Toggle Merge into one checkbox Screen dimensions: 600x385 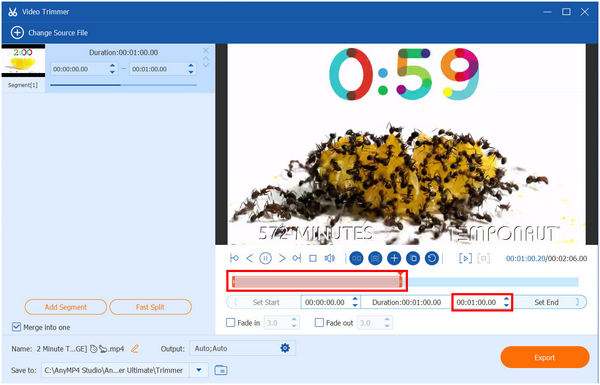(x=16, y=327)
